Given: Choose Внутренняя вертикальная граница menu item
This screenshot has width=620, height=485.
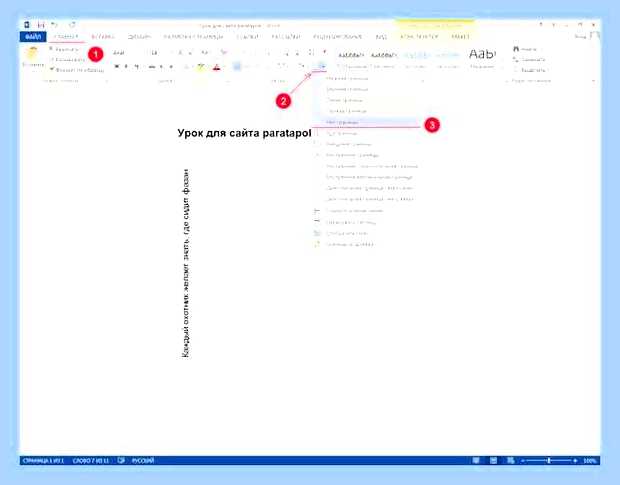Looking at the screenshot, I should point(366,177).
